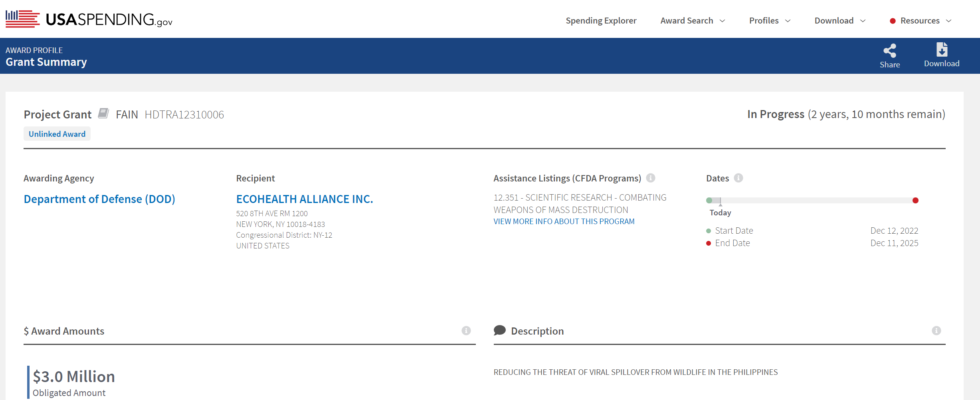Screen dimensions: 980x400
Task: Open the Award Search menu label
Action: tap(687, 21)
